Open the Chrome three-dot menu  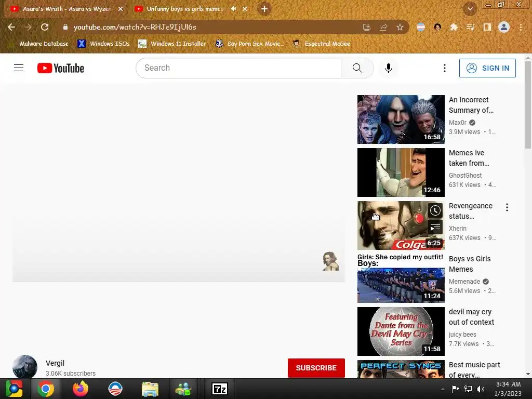coord(521,27)
